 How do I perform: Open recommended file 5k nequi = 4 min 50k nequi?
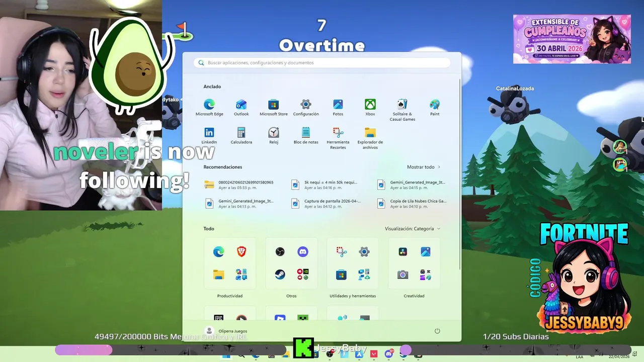325,185
